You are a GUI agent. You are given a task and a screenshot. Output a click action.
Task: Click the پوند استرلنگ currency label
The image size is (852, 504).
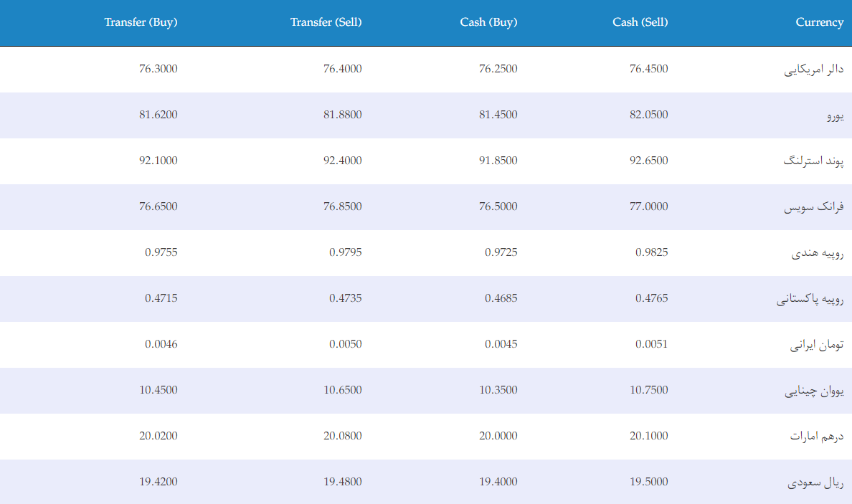pyautogui.click(x=813, y=161)
